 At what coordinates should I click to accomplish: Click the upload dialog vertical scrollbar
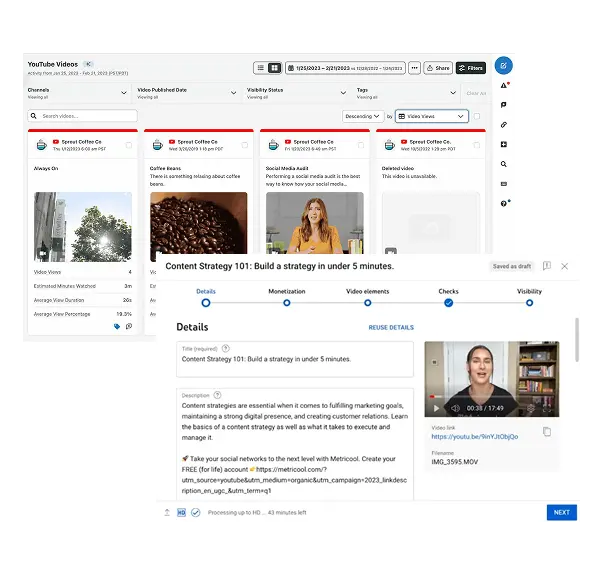point(577,340)
